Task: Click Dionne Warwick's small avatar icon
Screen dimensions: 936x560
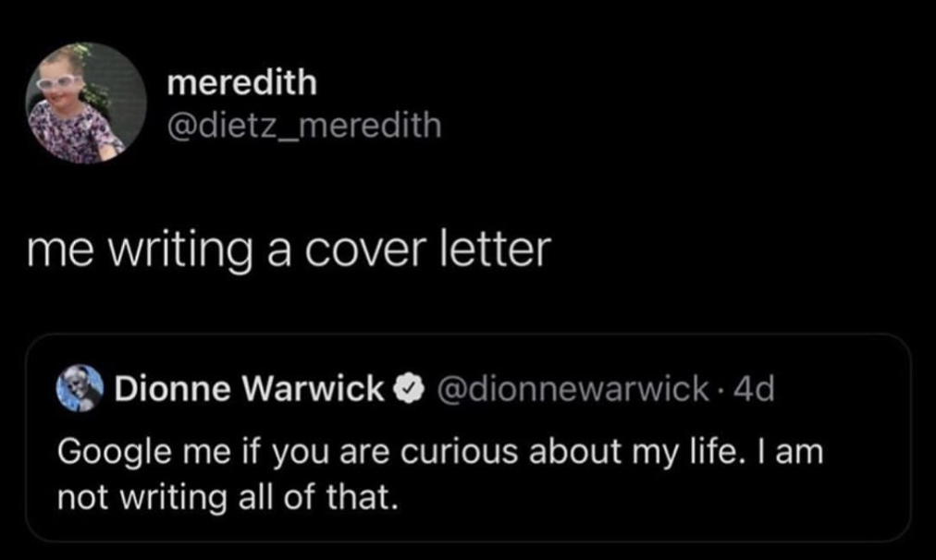Action: click(80, 389)
